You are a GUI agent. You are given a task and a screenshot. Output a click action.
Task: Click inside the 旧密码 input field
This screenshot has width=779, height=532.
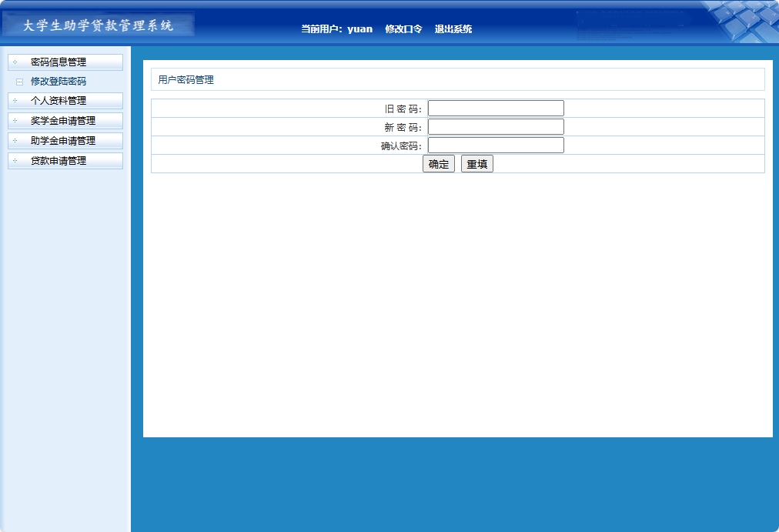(x=496, y=108)
